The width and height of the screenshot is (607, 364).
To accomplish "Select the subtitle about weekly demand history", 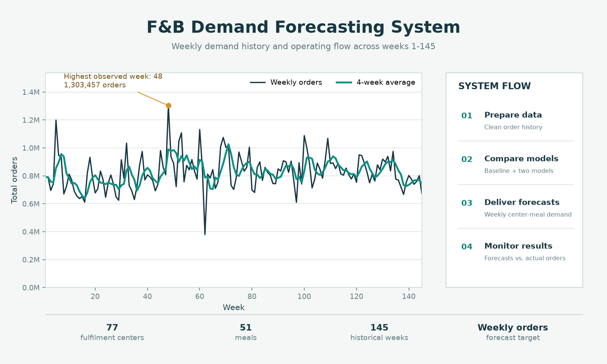I will click(x=303, y=46).
